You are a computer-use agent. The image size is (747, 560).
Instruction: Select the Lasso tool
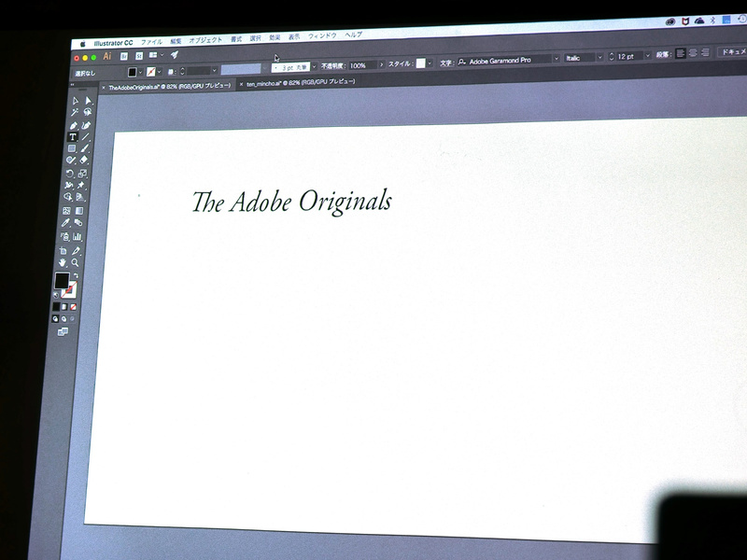(88, 112)
